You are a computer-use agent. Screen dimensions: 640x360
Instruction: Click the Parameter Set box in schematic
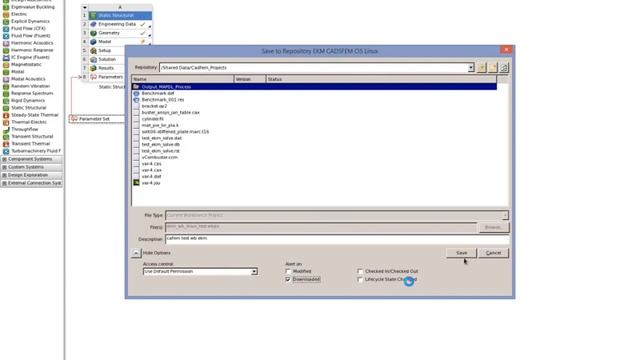tap(97, 119)
